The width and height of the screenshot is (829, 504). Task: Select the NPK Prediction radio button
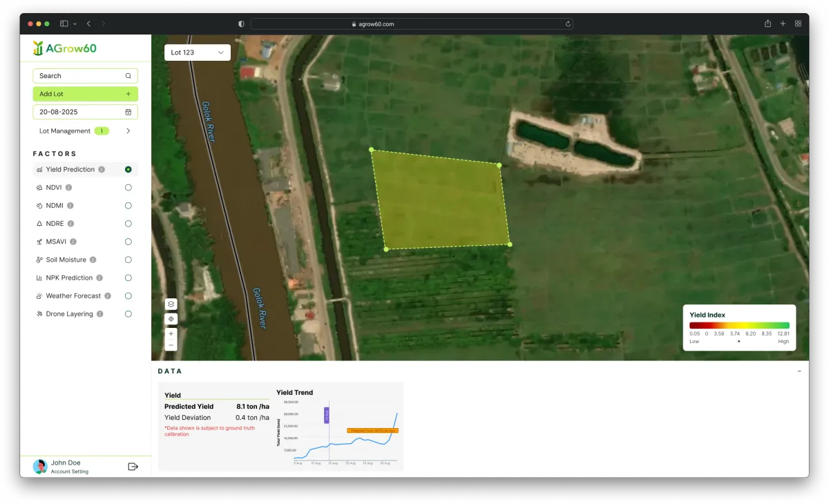click(x=128, y=278)
